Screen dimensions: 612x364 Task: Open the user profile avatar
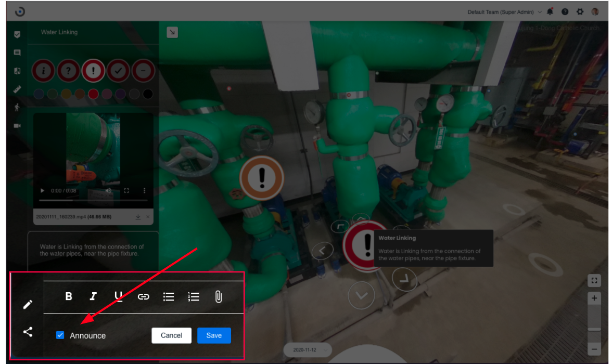click(595, 12)
